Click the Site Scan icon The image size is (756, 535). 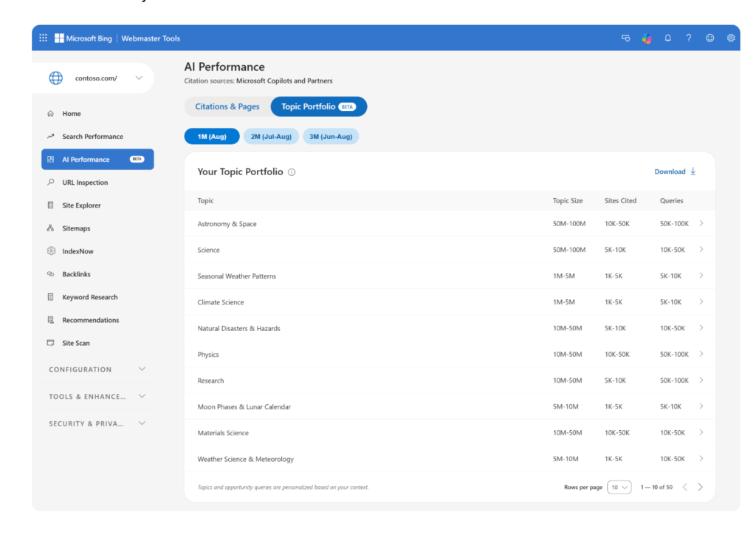click(51, 343)
